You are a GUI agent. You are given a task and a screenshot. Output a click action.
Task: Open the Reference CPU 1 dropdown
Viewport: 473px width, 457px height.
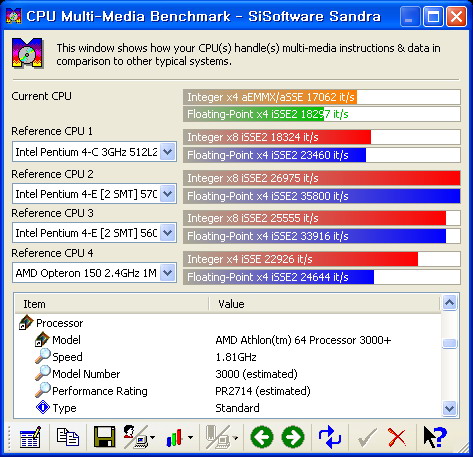(168, 152)
